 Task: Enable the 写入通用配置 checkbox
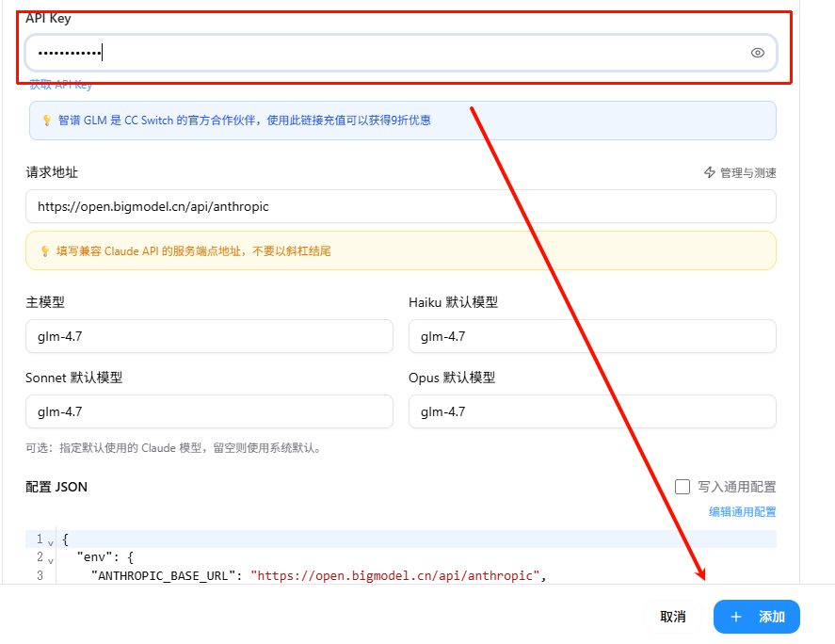(x=683, y=487)
